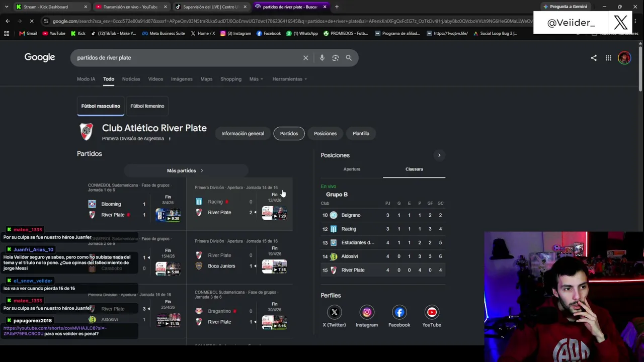This screenshot has height=362, width=644.
Task: Expand the Más search filter dropdown
Action: tap(256, 79)
